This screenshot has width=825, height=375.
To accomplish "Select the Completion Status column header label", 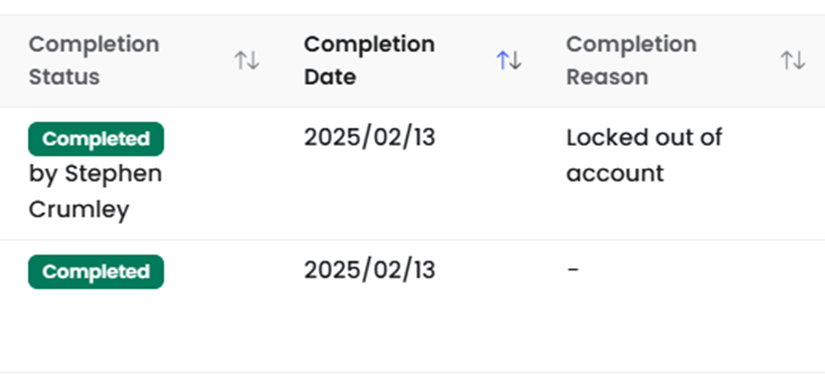I will click(x=94, y=60).
